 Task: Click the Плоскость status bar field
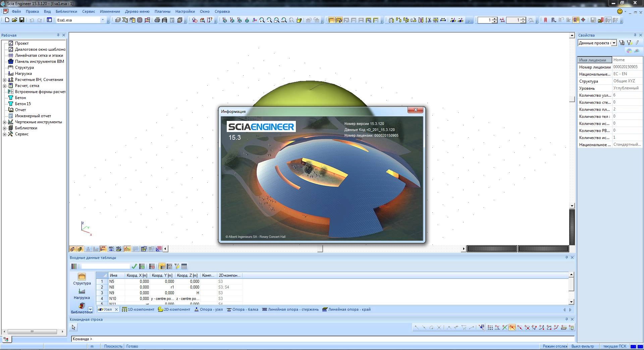[x=113, y=346]
